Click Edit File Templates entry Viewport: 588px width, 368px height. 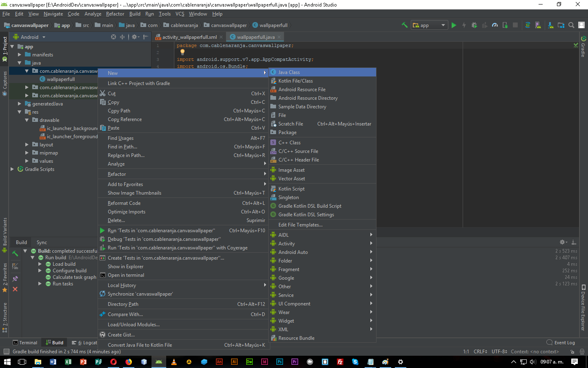tap(322, 225)
